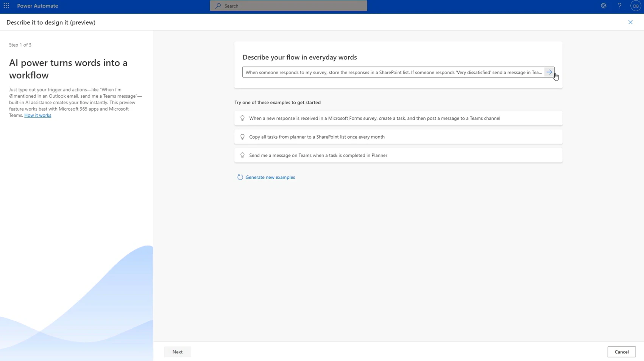
Task: Click the lightbulb icon for the planner copy example
Action: (x=242, y=137)
